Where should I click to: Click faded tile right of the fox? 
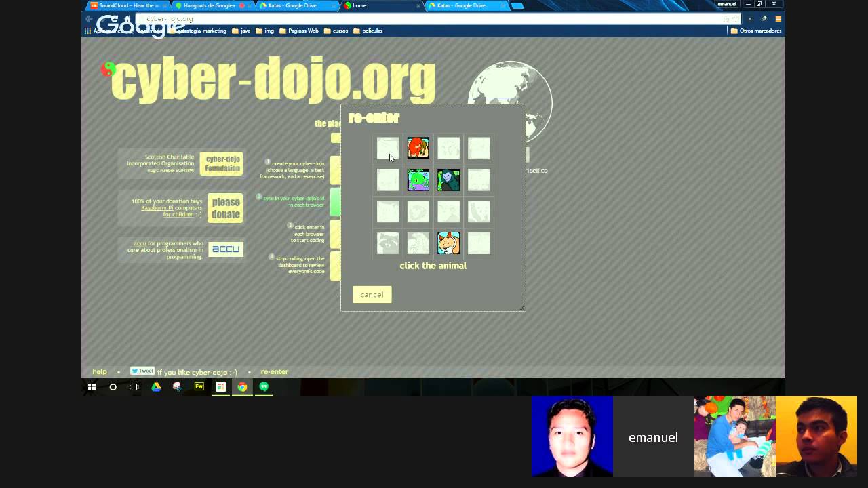(x=479, y=243)
